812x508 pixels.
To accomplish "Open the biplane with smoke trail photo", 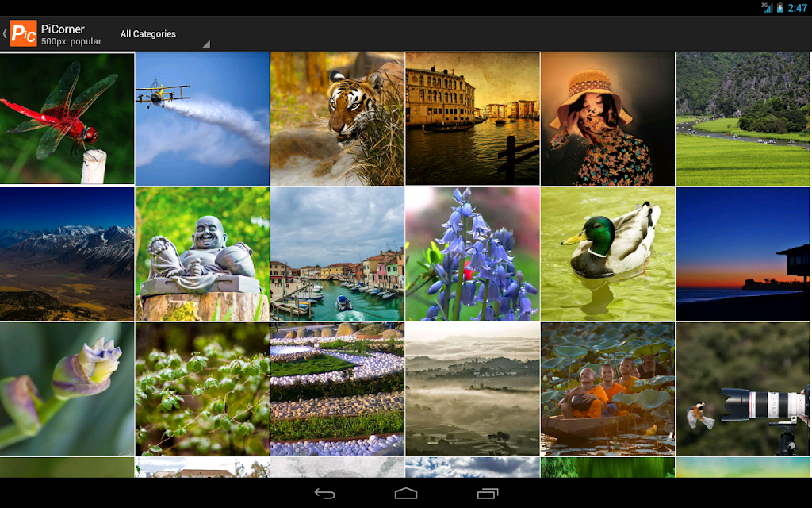I will click(x=202, y=119).
